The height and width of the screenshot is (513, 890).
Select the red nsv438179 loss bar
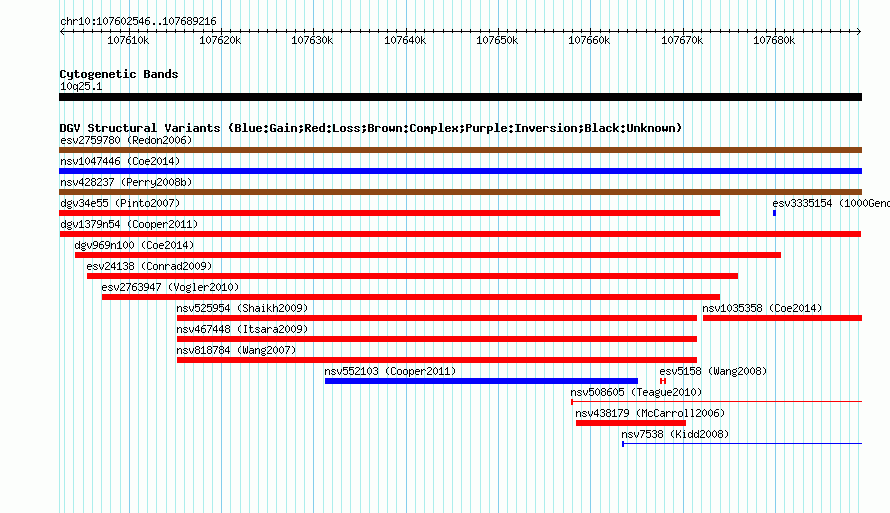pyautogui.click(x=631, y=423)
